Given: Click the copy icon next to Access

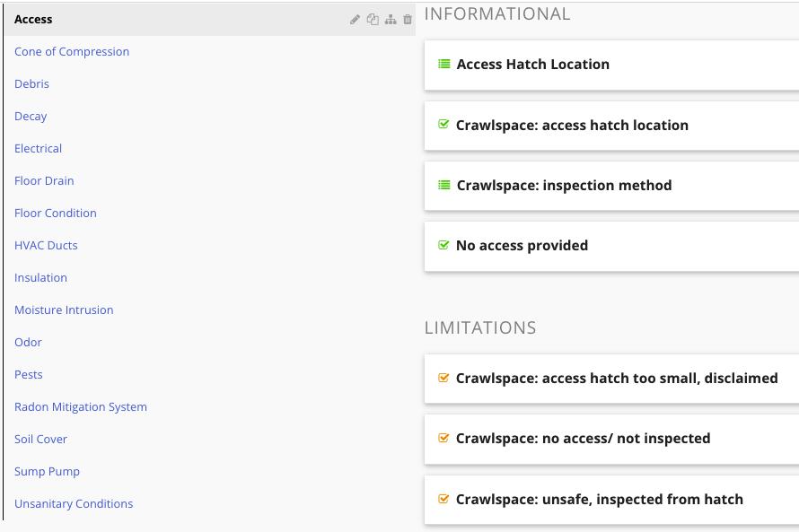Looking at the screenshot, I should coord(373,20).
